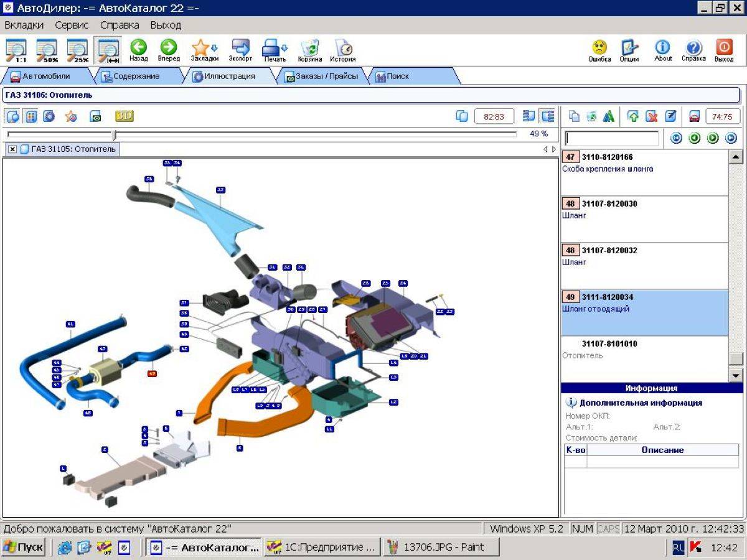Screen dimensions: 747x560
Task: Click the 50% zoom icon
Action: tap(47, 50)
